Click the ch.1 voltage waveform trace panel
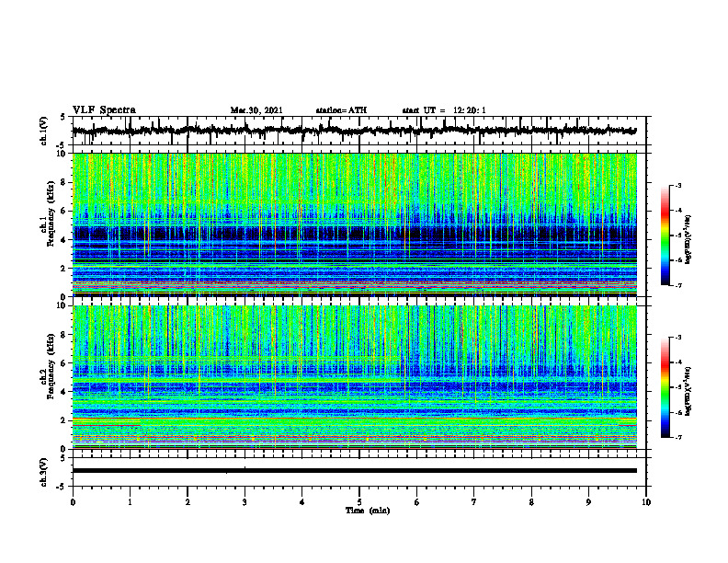728x563 pixels. click(359, 131)
